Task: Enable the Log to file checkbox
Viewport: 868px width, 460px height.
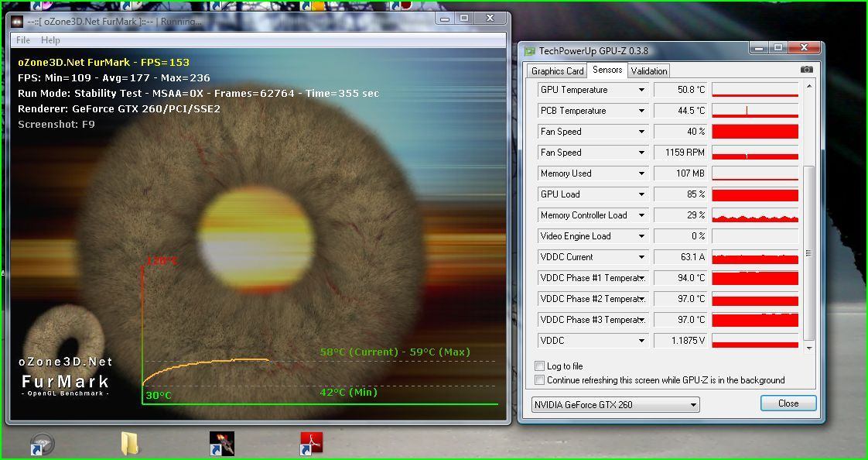Action: click(539, 366)
